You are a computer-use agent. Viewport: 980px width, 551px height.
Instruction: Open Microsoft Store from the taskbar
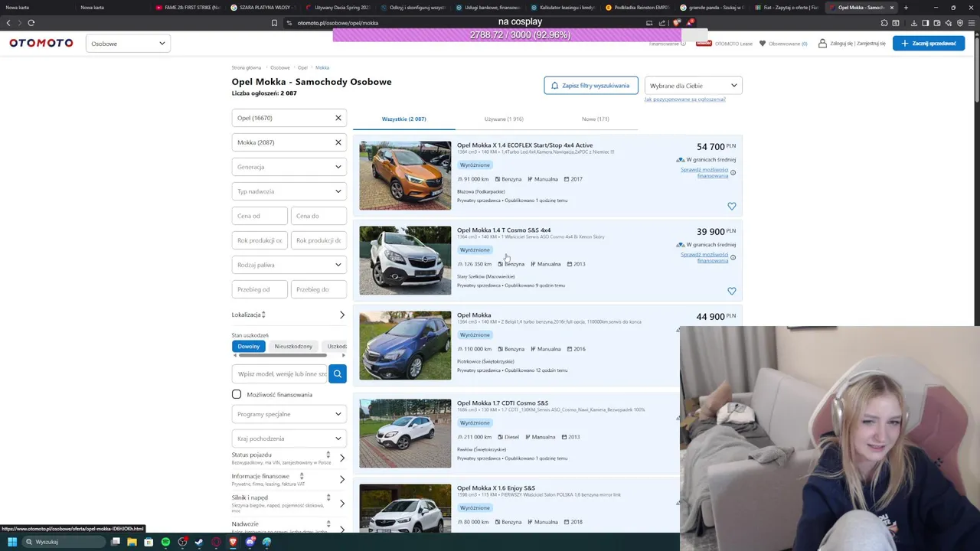click(x=149, y=542)
